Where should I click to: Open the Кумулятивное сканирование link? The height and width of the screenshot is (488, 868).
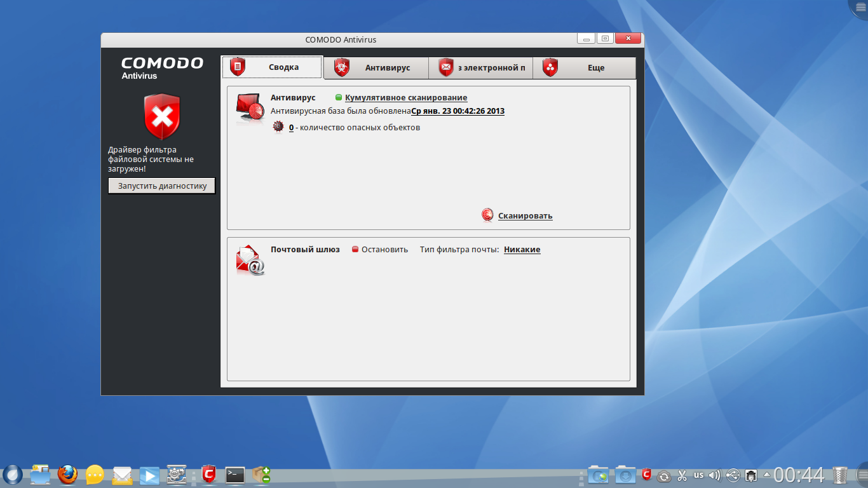[x=406, y=97]
